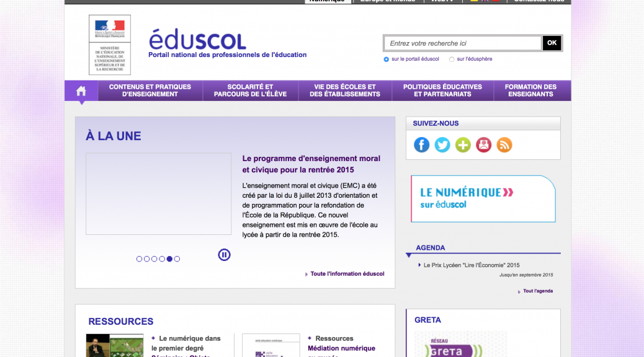Click the 'AGENDA' heading
This screenshot has height=357, width=644.
coord(431,248)
